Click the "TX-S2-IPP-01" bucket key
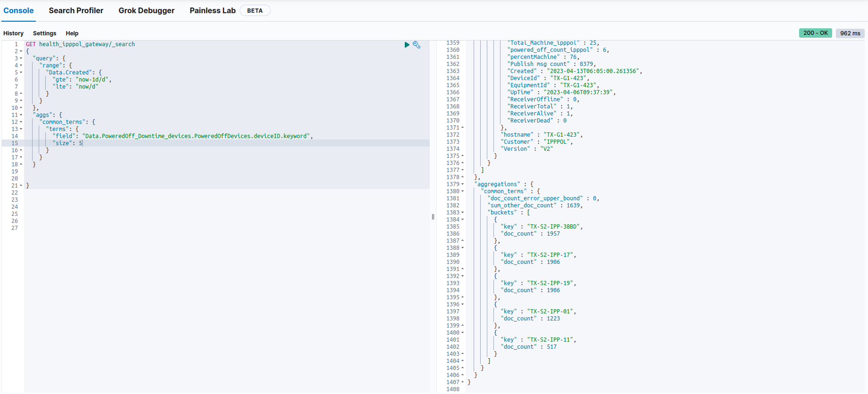This screenshot has width=868, height=394. (x=550, y=312)
